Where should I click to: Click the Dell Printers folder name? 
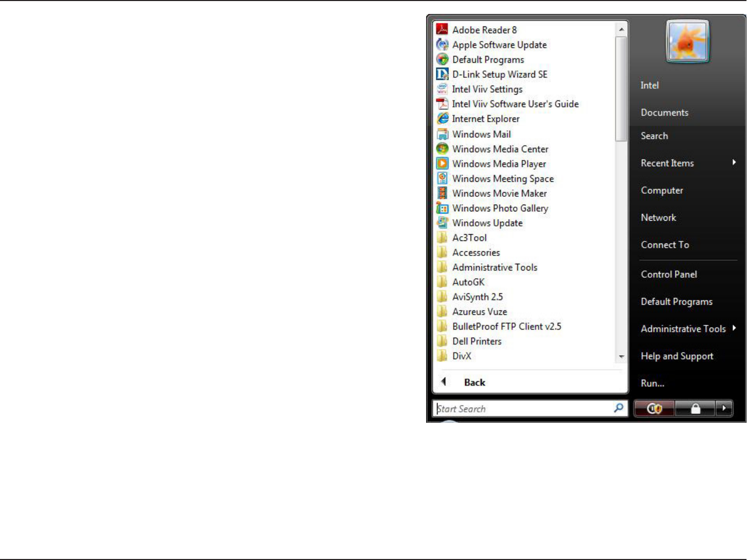(x=477, y=341)
